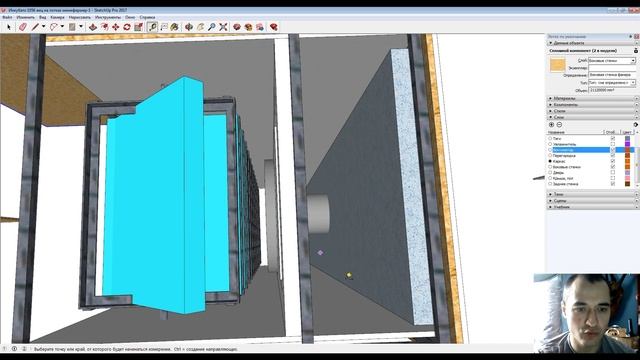Choose the Offset tool
The image size is (640, 360).
click(104, 27)
